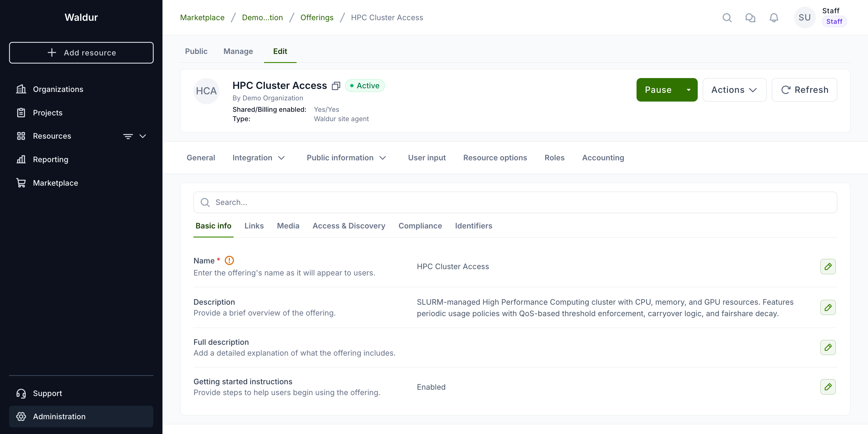The image size is (868, 434).
Task: Open Marketplace in the sidebar
Action: click(81, 183)
